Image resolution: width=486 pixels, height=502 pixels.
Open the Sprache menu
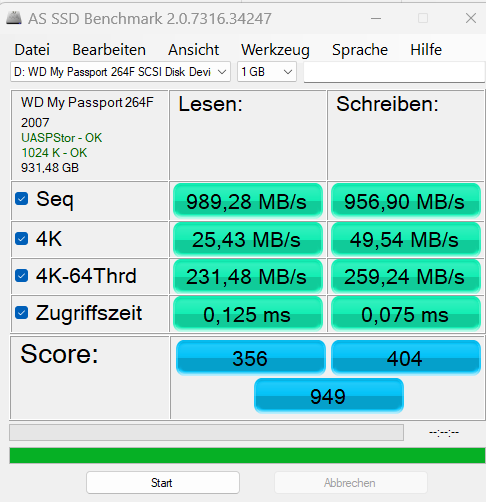click(360, 50)
